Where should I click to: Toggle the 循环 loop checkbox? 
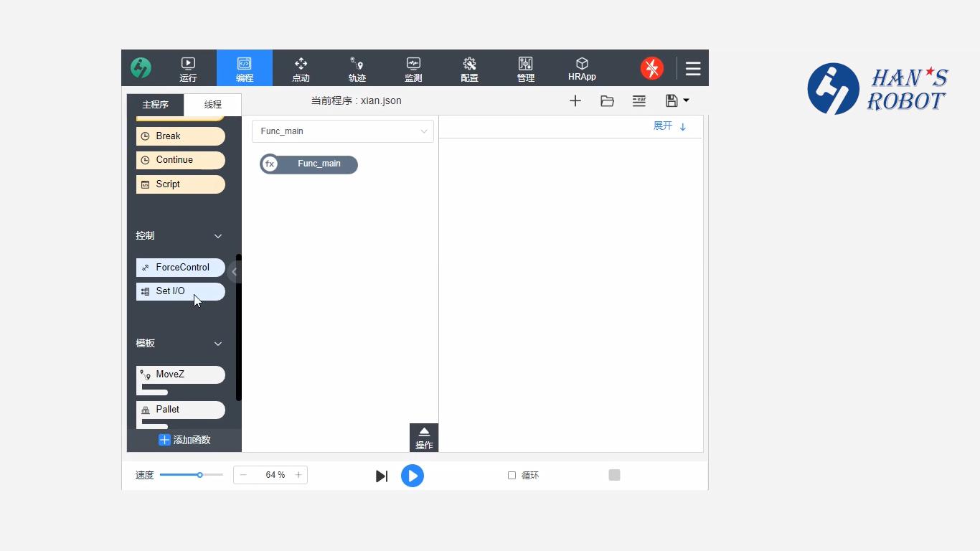[x=512, y=476]
